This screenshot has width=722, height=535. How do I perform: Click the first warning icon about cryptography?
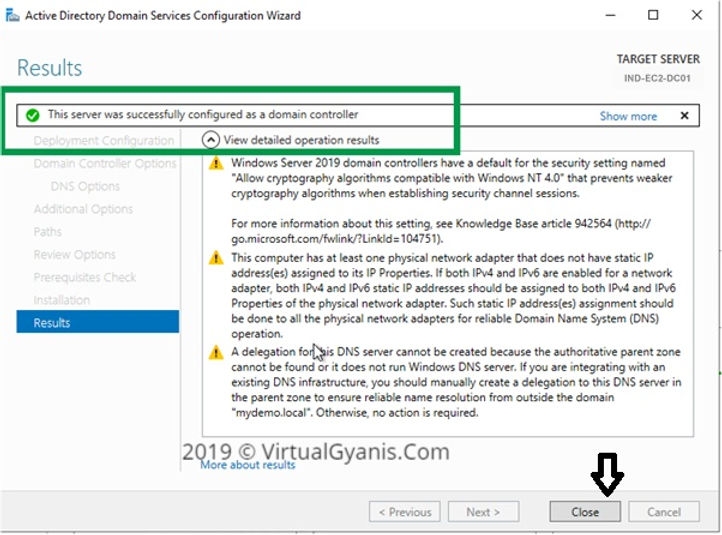point(216,163)
